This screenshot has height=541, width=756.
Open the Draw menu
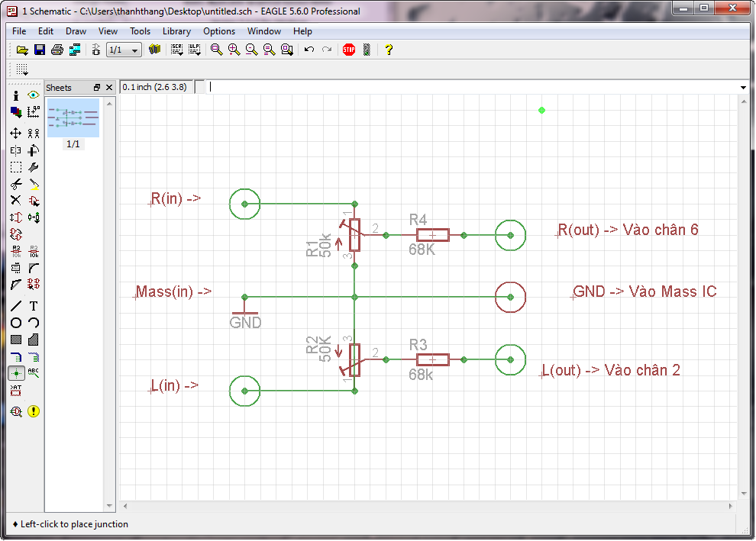point(76,31)
